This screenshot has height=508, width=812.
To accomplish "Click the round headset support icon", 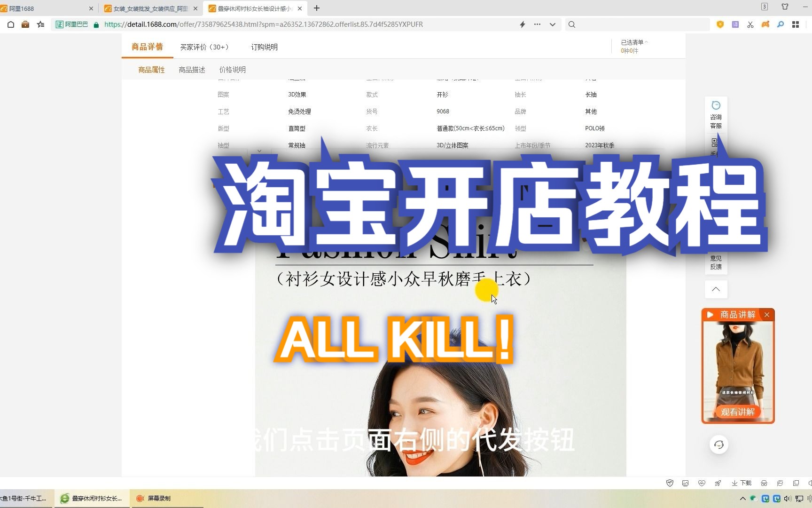I will click(x=718, y=444).
